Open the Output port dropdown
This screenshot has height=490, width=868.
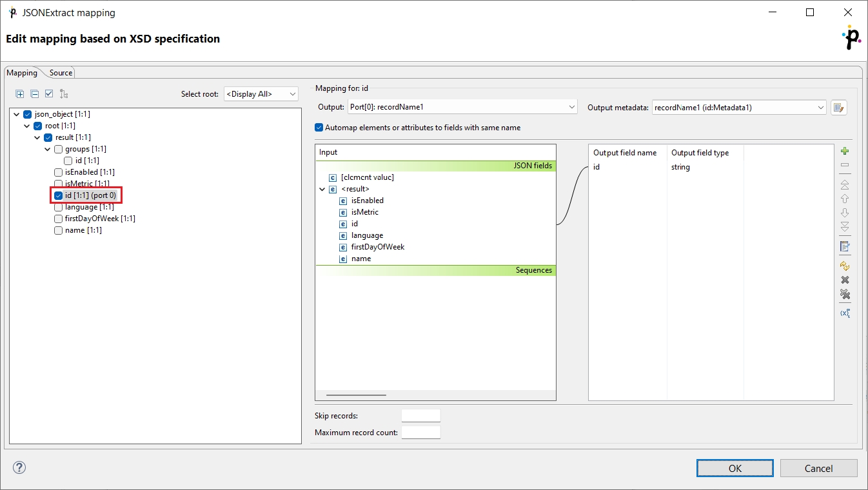(462, 107)
